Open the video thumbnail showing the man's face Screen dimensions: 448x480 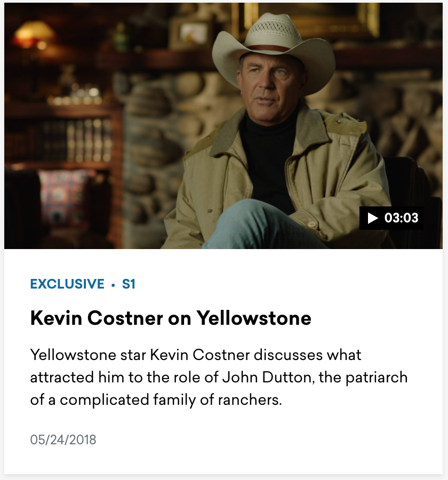(223, 126)
